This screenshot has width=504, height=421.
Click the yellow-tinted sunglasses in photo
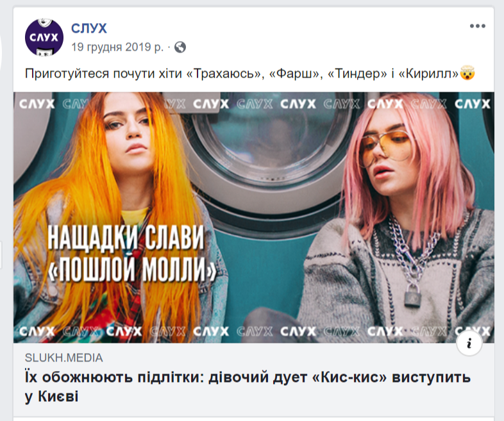point(386,145)
